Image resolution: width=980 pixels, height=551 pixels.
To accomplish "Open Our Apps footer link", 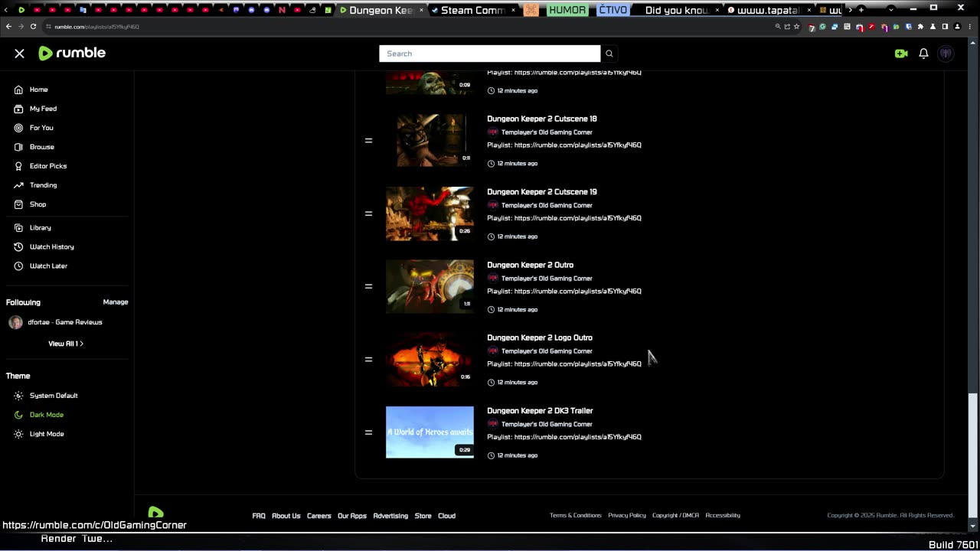I will 352,516.
